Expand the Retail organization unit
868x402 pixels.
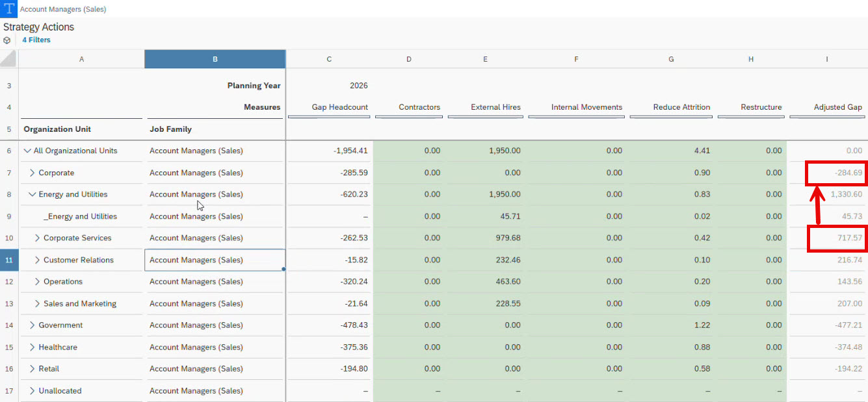pos(32,369)
